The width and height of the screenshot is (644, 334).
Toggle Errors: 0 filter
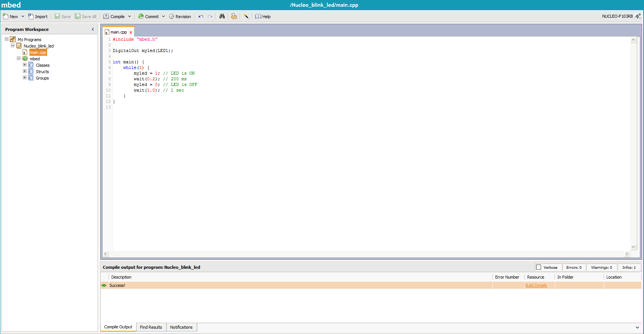[574, 267]
